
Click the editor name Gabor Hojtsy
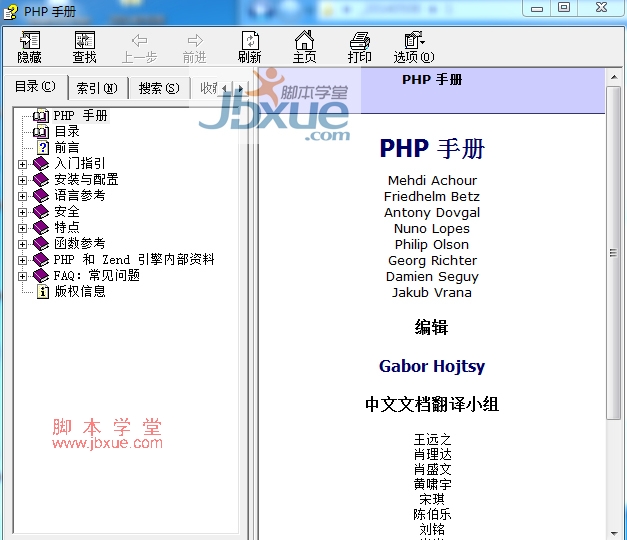click(432, 366)
